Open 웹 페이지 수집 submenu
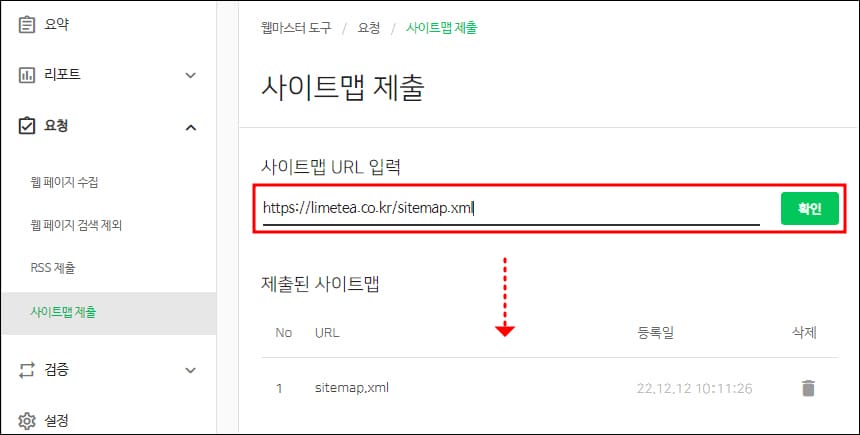 pyautogui.click(x=64, y=182)
